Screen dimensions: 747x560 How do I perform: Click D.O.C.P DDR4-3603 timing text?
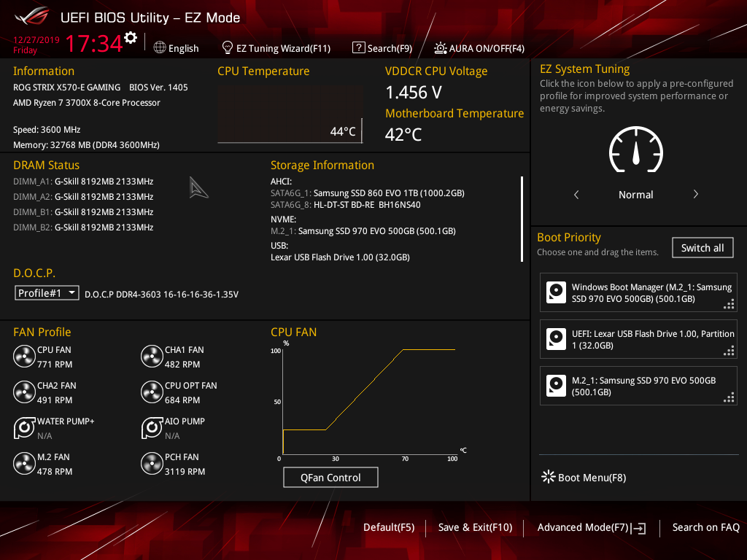point(161,295)
